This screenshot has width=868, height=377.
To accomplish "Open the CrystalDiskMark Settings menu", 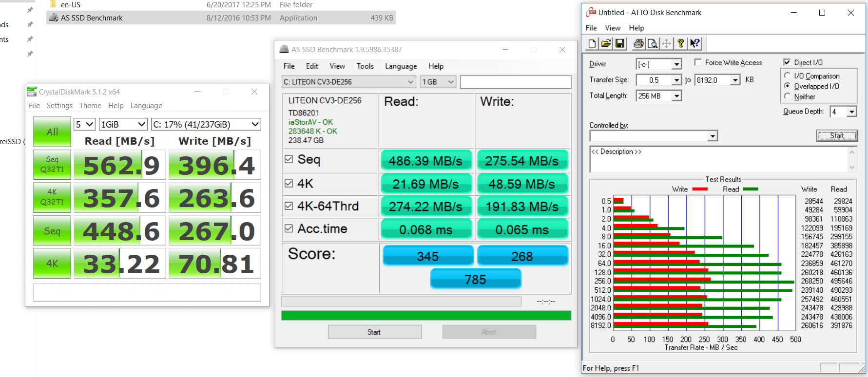I will (59, 106).
